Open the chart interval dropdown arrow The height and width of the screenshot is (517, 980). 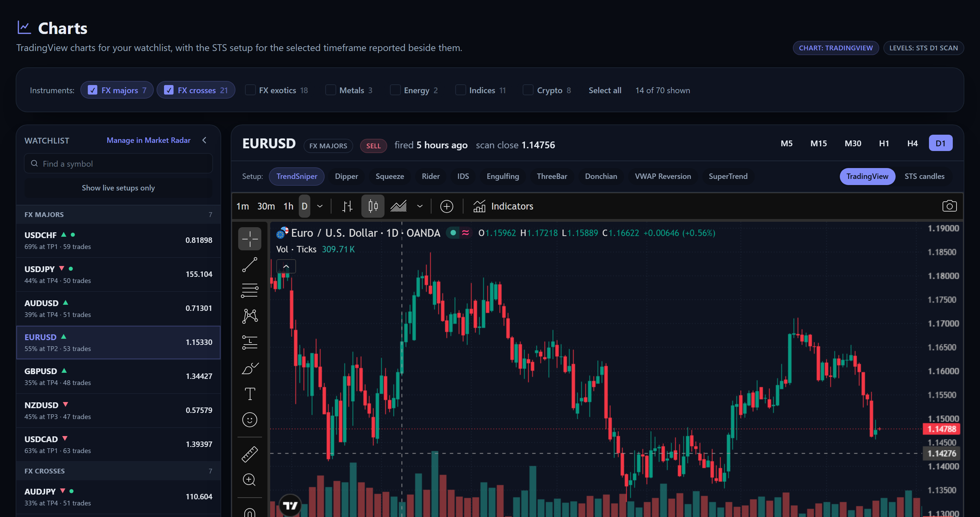coord(320,206)
